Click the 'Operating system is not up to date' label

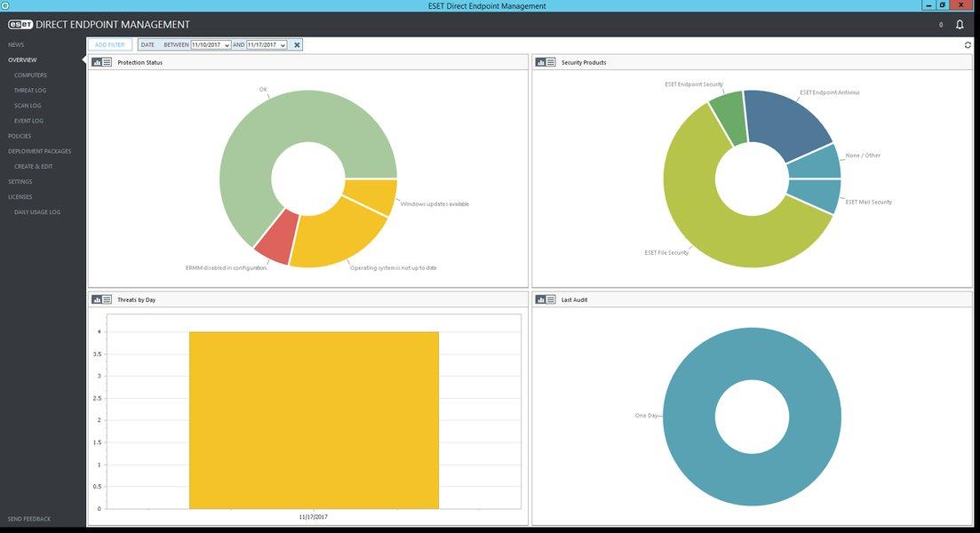(393, 268)
